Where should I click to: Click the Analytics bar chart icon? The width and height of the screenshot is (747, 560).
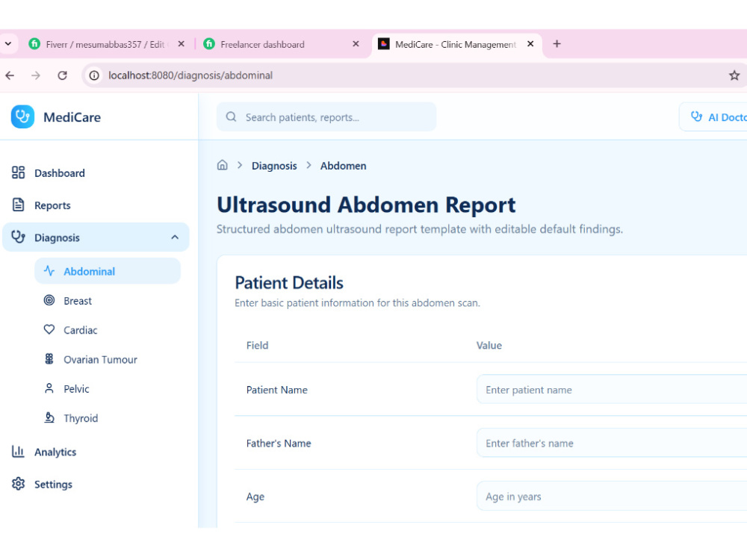(18, 452)
